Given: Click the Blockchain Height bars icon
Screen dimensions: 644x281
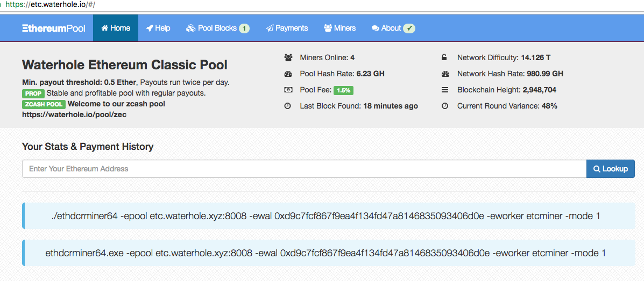Looking at the screenshot, I should pos(444,90).
